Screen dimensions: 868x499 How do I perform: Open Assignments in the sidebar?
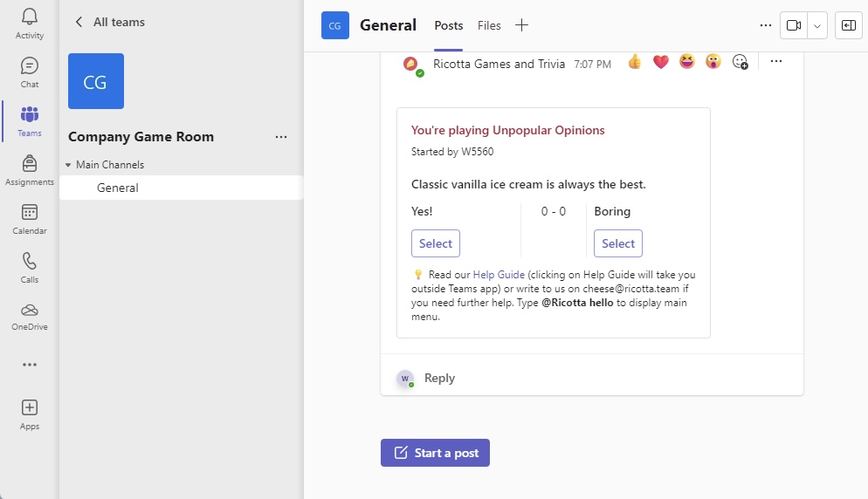[x=30, y=170]
